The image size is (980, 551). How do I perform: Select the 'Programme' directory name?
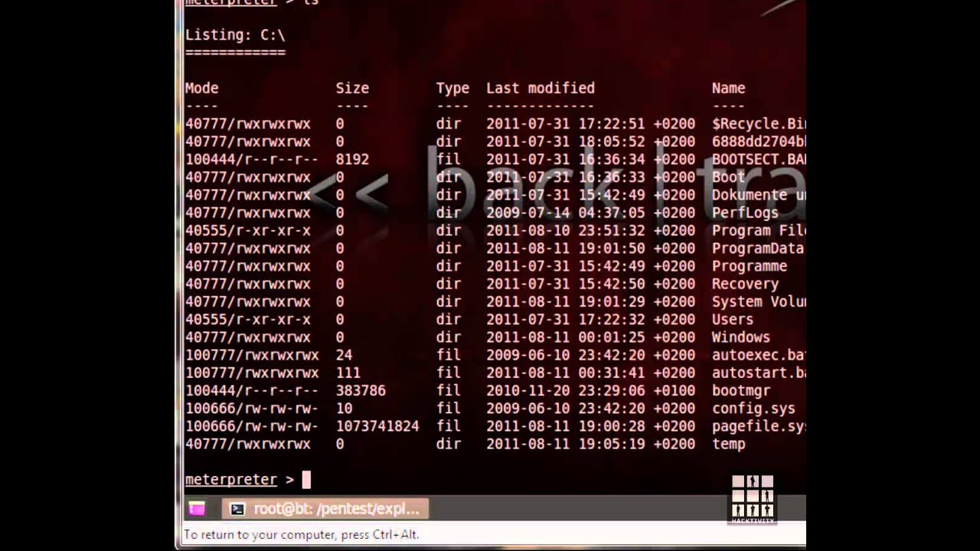[750, 266]
